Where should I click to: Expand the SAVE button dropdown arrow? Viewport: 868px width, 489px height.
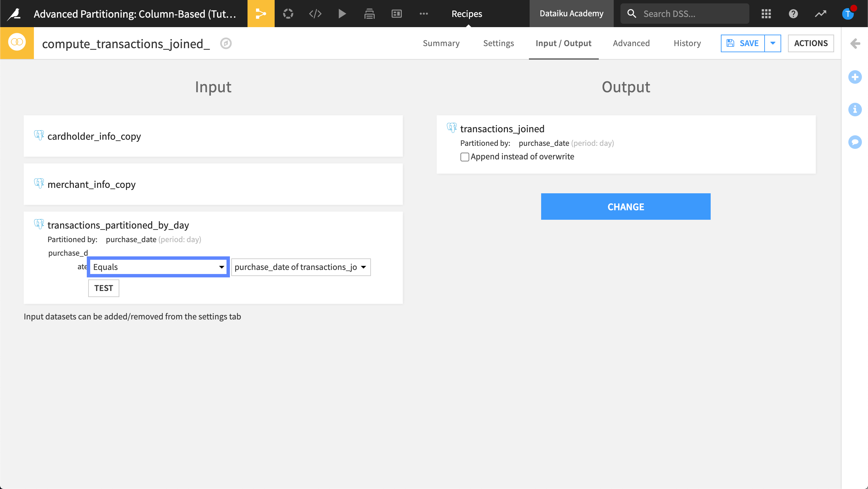point(773,43)
